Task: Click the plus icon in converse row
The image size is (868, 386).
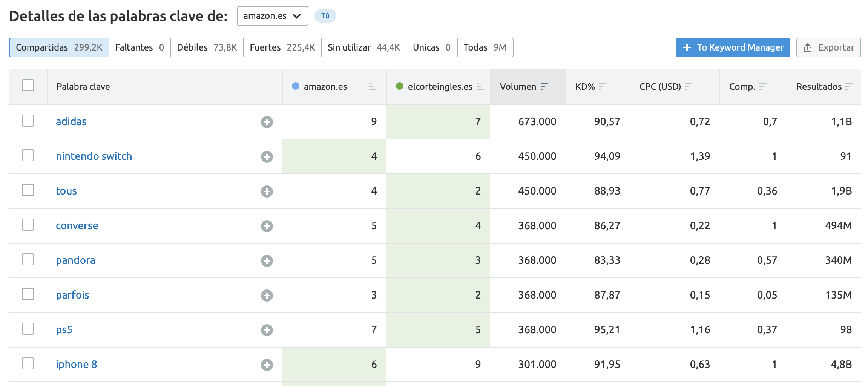Action: coord(267,226)
